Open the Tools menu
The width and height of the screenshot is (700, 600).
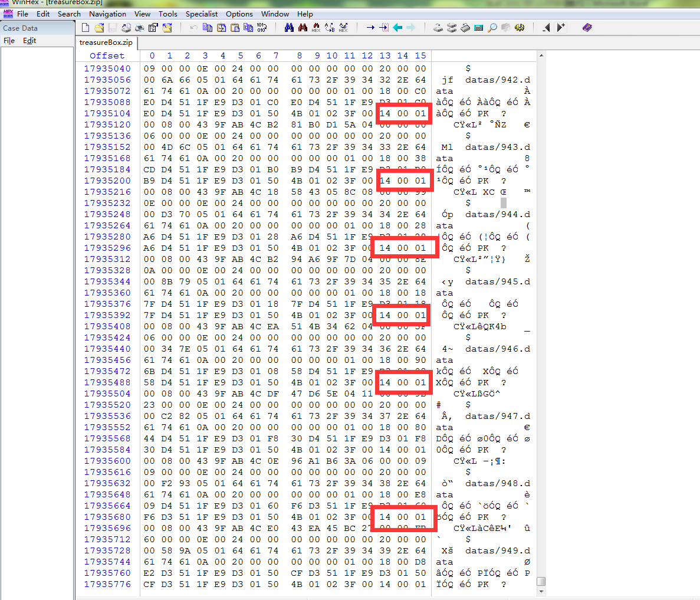[168, 14]
